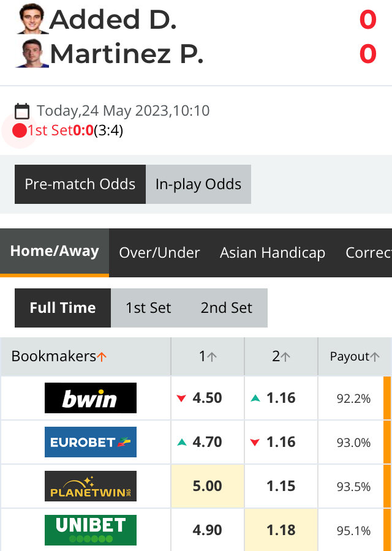
Task: Select Pre-match Odds
Action: (80, 184)
